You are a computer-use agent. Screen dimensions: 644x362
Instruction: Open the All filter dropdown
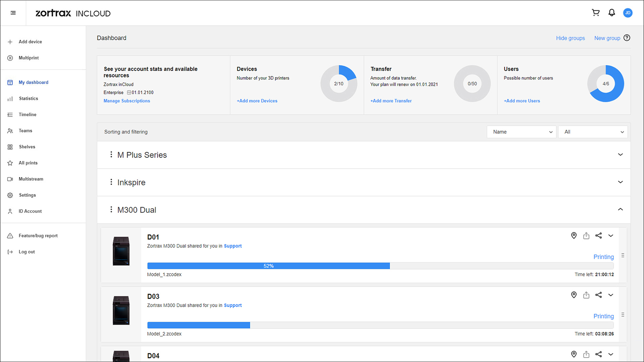point(593,132)
